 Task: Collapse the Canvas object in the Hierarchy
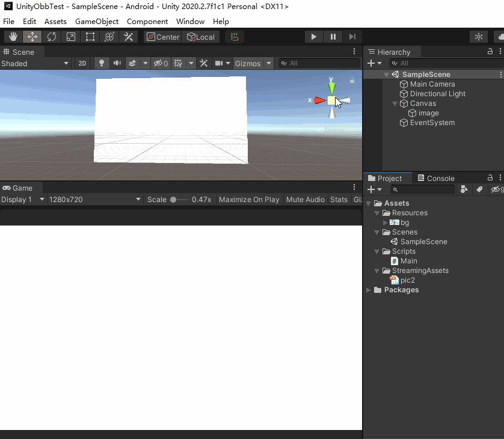(x=395, y=103)
